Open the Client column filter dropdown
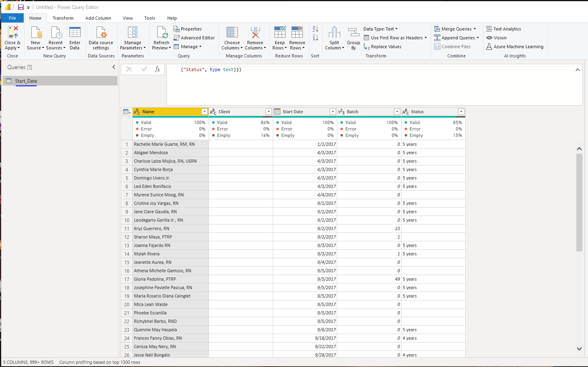 [269, 112]
